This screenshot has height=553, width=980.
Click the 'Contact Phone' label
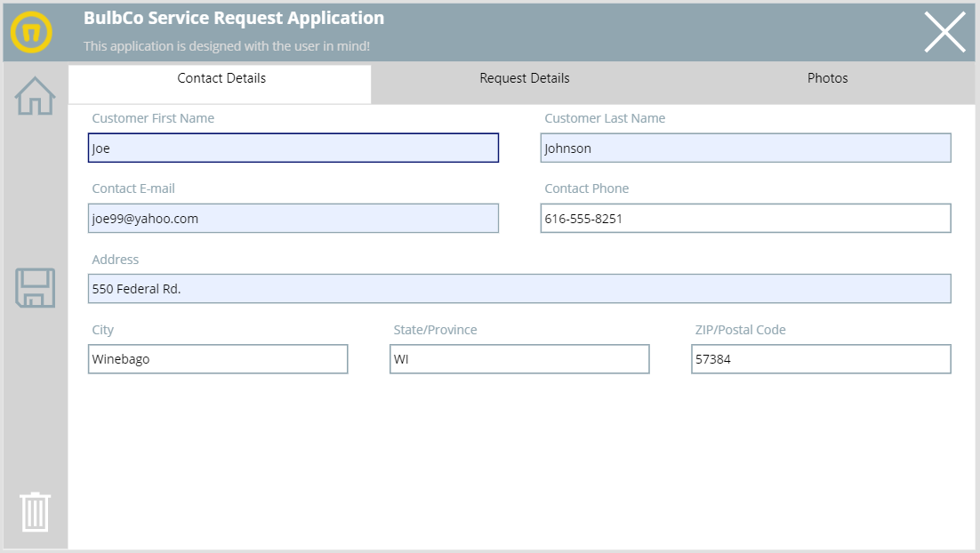tap(586, 188)
